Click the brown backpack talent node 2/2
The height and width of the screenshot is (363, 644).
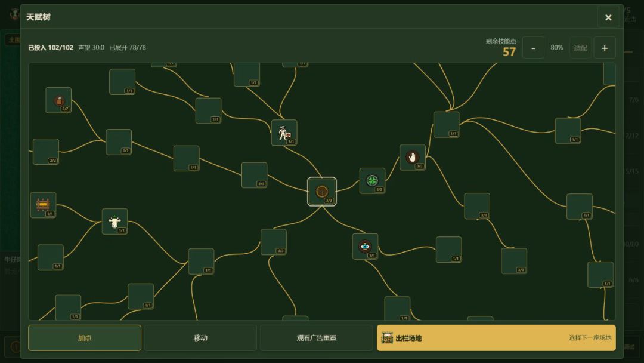[x=58, y=100]
